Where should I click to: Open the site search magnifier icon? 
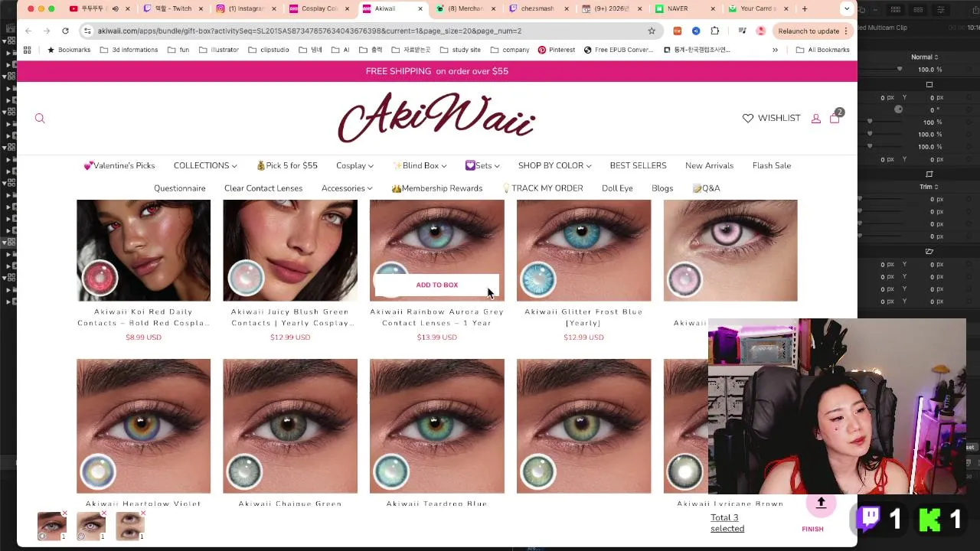tap(40, 119)
